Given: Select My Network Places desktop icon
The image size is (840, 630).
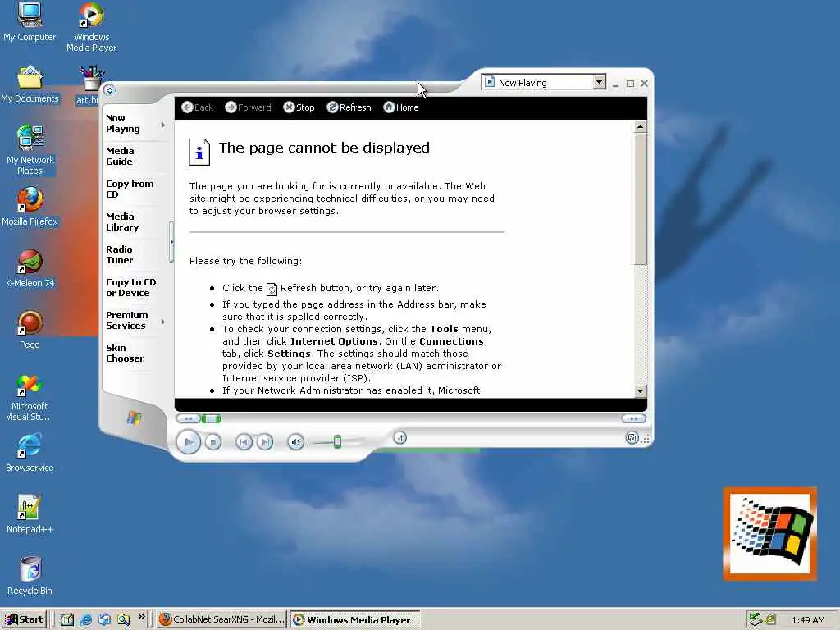Looking at the screenshot, I should (x=30, y=149).
